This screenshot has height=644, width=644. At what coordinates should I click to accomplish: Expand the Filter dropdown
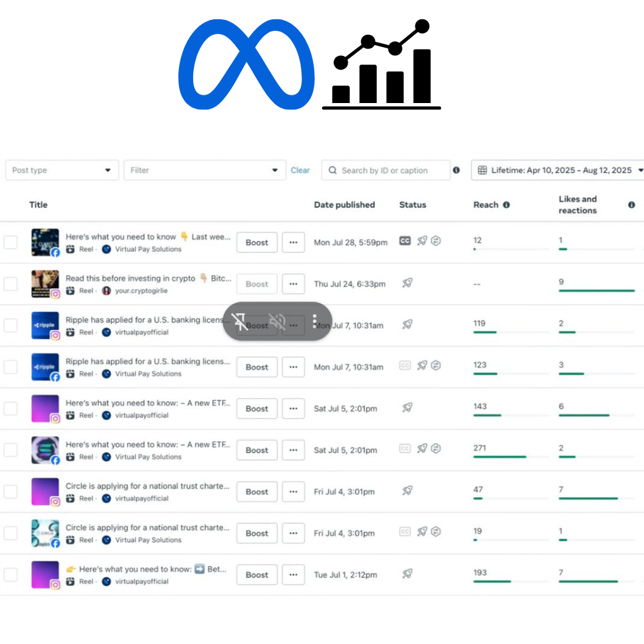click(x=204, y=170)
